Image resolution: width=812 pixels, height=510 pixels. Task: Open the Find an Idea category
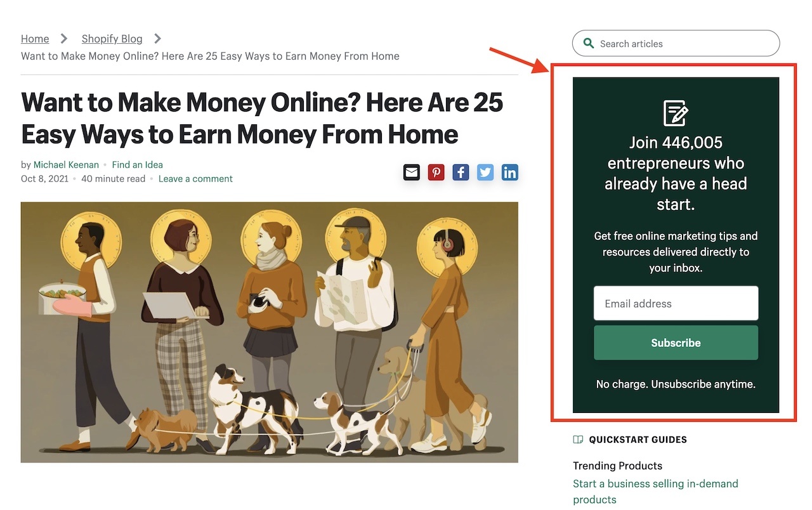tap(138, 165)
